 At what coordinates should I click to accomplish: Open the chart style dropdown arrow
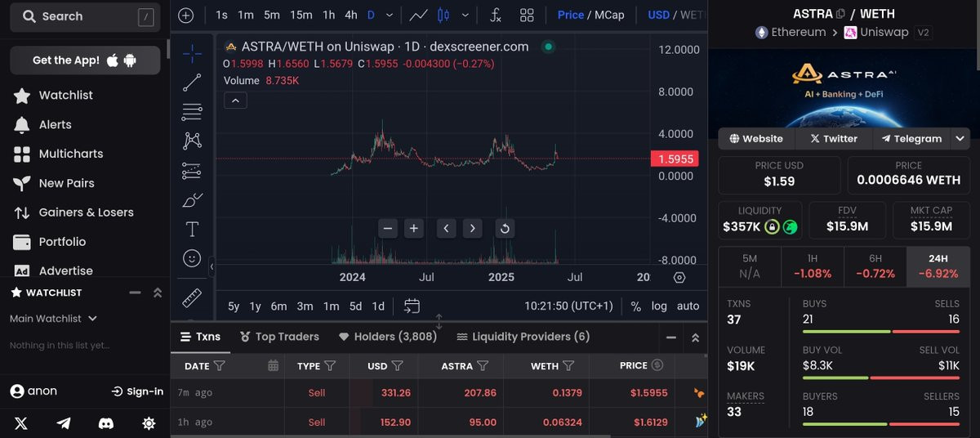click(x=466, y=15)
